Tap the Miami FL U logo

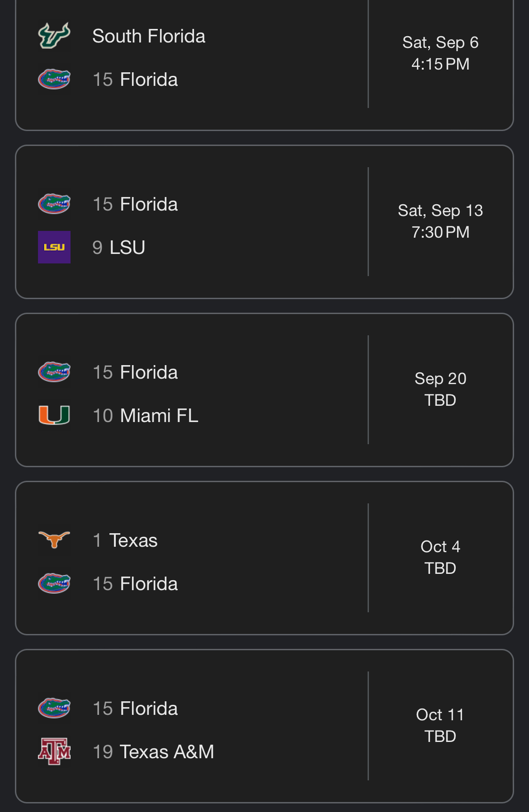[x=54, y=415]
